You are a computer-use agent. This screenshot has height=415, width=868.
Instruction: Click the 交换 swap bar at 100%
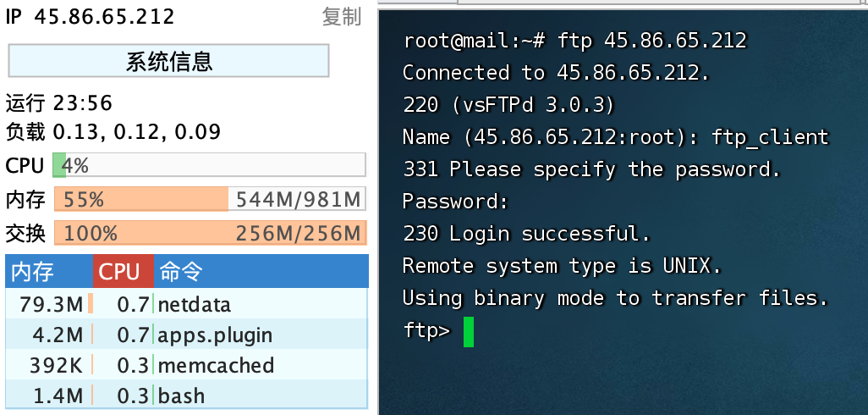tap(210, 233)
